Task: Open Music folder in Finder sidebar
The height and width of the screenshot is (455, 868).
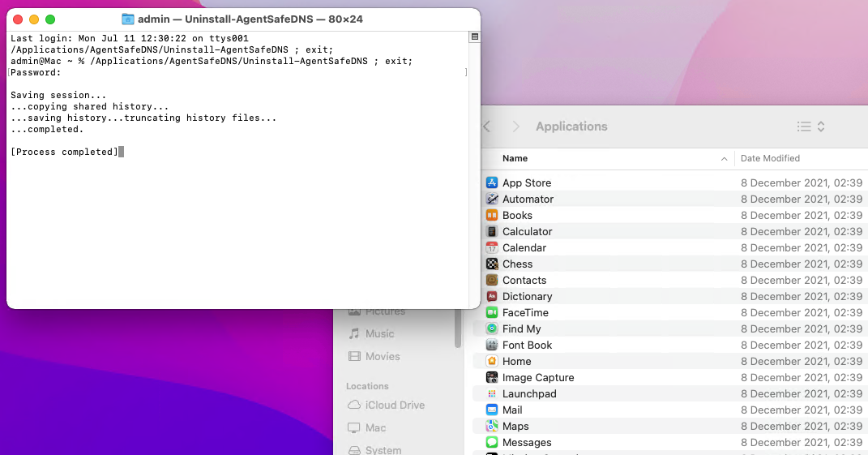Action: [x=371, y=333]
